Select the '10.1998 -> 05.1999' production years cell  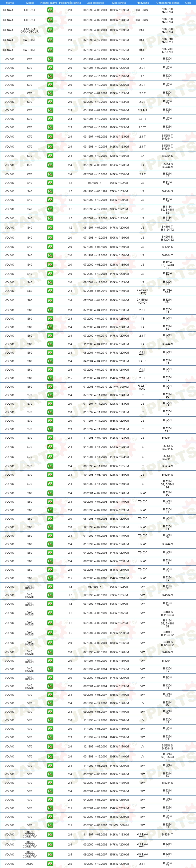[x=95, y=475]
